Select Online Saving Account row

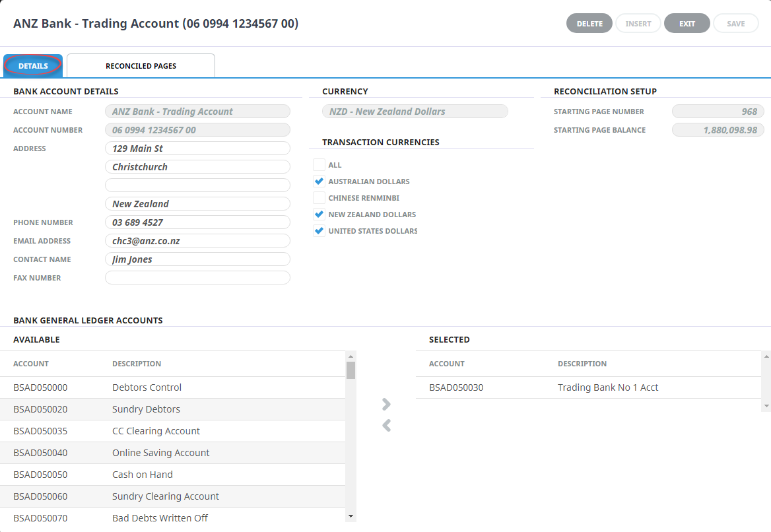click(x=172, y=453)
